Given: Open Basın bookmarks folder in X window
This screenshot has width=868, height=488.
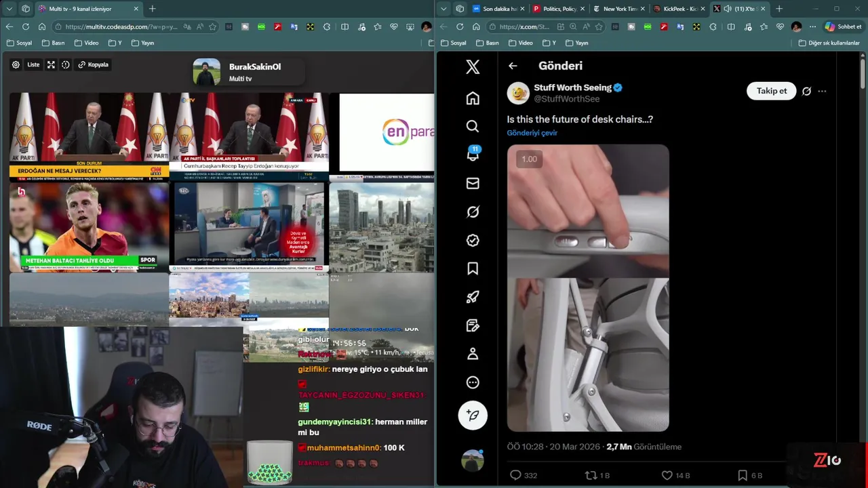Looking at the screenshot, I should tap(487, 43).
